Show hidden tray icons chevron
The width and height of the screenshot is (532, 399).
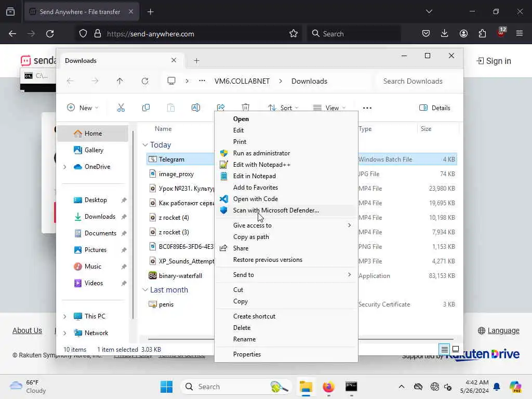pos(402,387)
